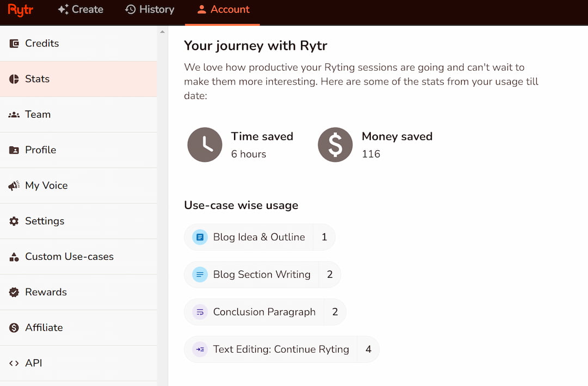Click the Blog Idea & Outline label

[259, 237]
